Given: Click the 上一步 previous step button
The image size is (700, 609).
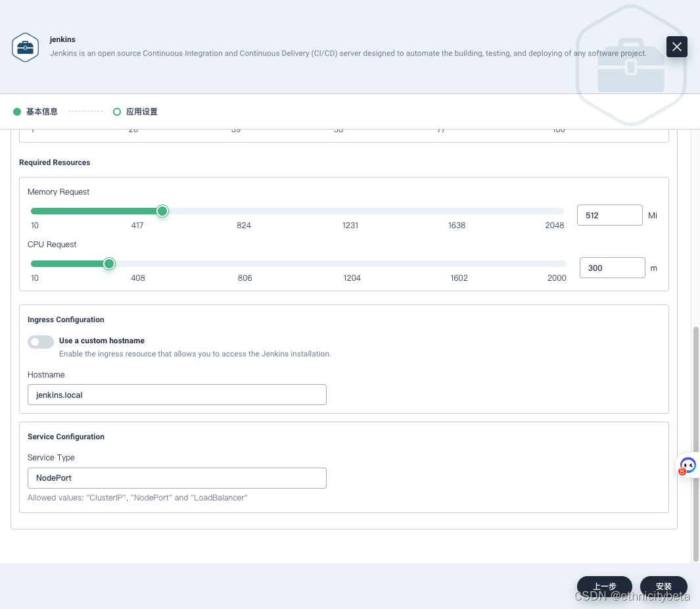Looking at the screenshot, I should (605, 586).
